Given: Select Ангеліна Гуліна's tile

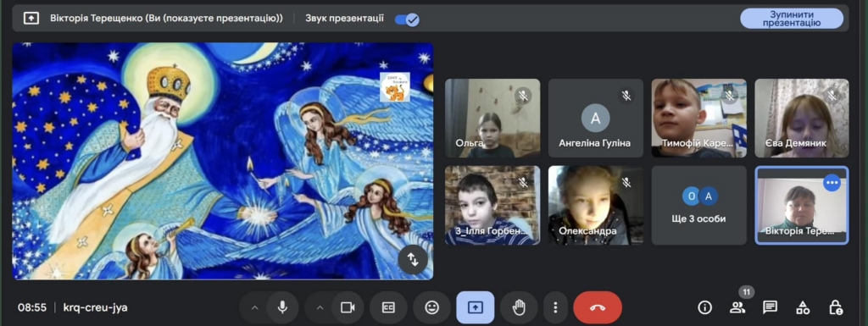Looking at the screenshot, I should pyautogui.click(x=596, y=119).
